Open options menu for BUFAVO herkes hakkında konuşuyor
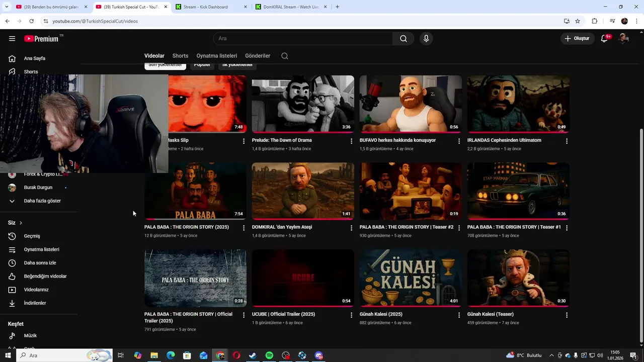Screen dimensions: 644x362 click(459, 141)
